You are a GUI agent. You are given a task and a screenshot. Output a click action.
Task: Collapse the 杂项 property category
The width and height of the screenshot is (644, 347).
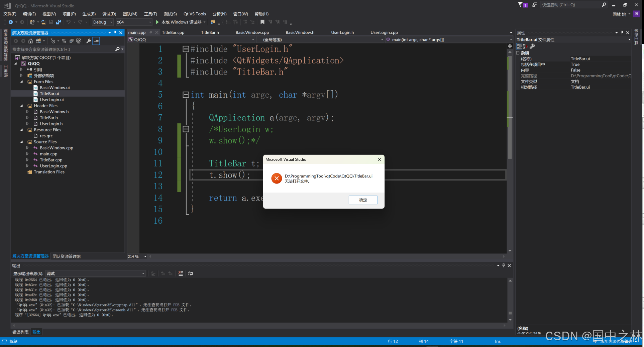click(518, 53)
